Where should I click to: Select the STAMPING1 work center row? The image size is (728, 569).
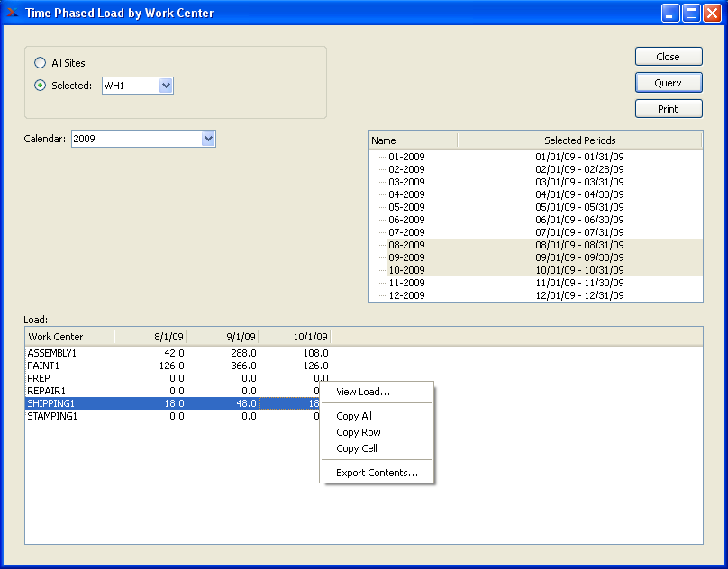(52, 416)
